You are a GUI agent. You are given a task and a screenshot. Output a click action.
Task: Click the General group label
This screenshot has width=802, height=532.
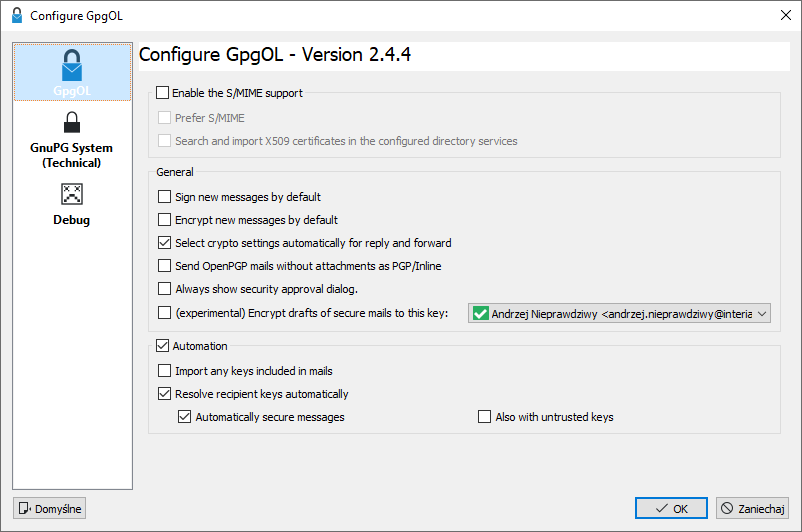tap(175, 172)
